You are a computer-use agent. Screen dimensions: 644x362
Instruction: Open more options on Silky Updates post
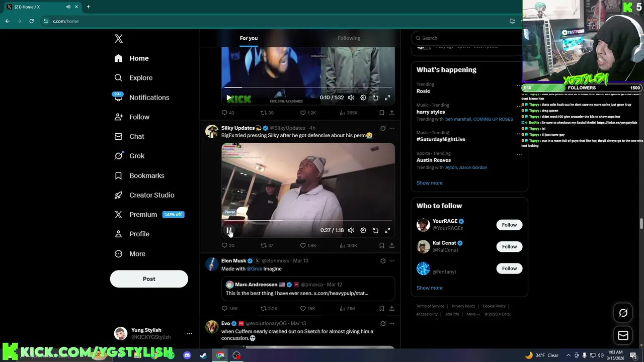[392, 128]
